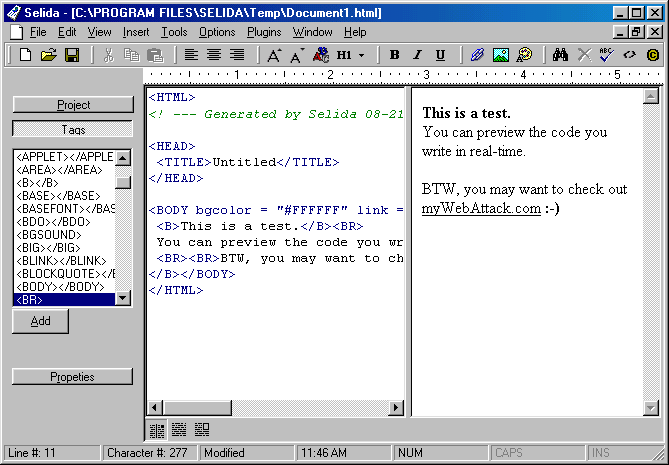The width and height of the screenshot is (669, 465).
Task: Click code editor horizontal scroll left arrow
Action: (x=154, y=407)
